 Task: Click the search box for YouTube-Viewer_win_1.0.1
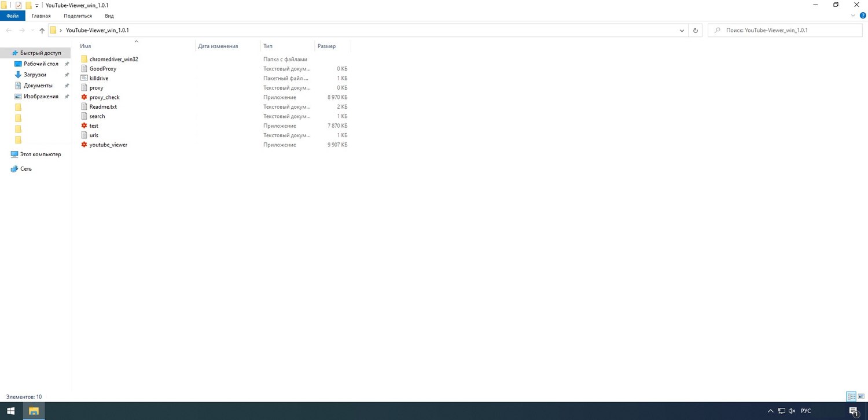point(786,30)
